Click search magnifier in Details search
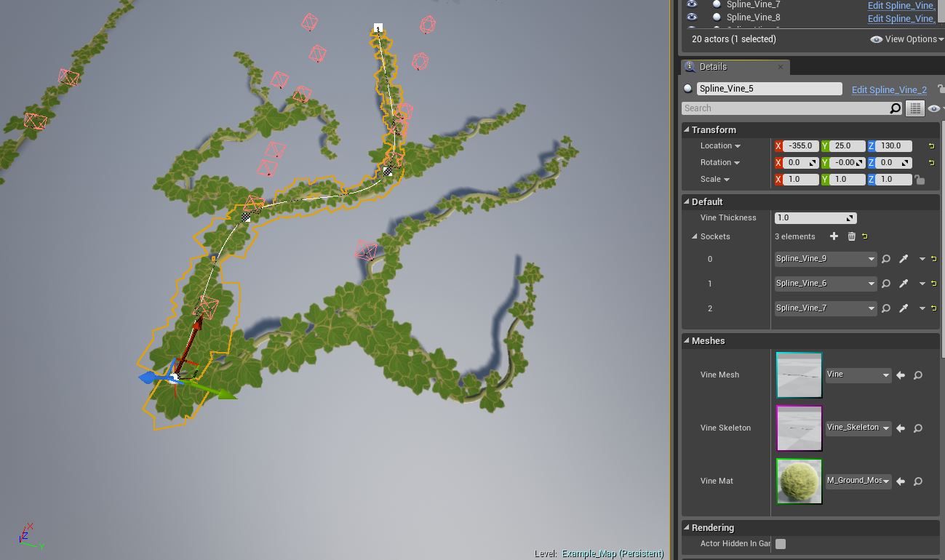The image size is (945, 560). click(895, 108)
